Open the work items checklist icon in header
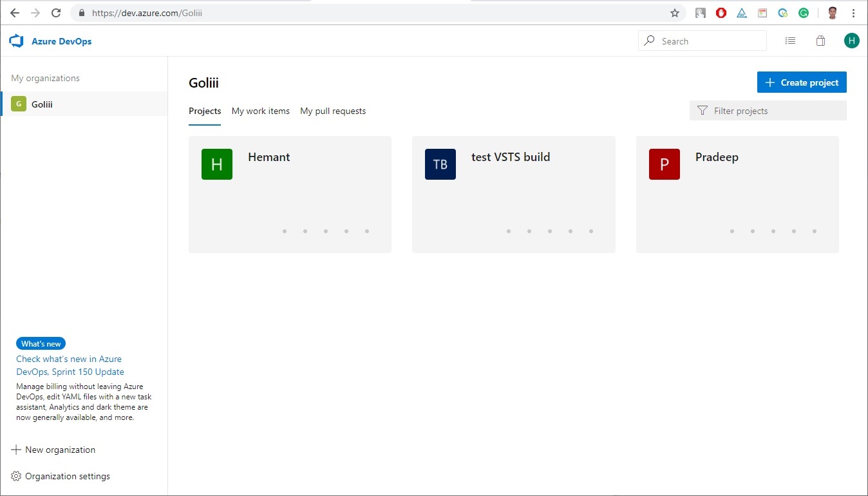The image size is (868, 496). click(x=790, y=41)
